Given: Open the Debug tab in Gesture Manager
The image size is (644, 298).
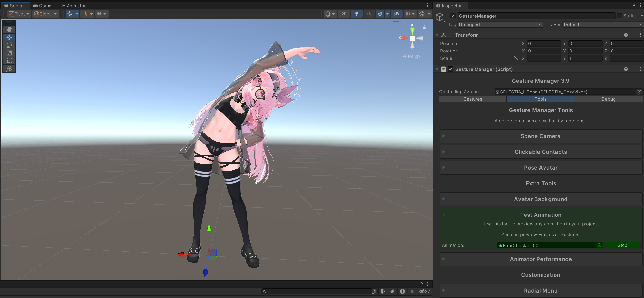Looking at the screenshot, I should pyautogui.click(x=608, y=99).
